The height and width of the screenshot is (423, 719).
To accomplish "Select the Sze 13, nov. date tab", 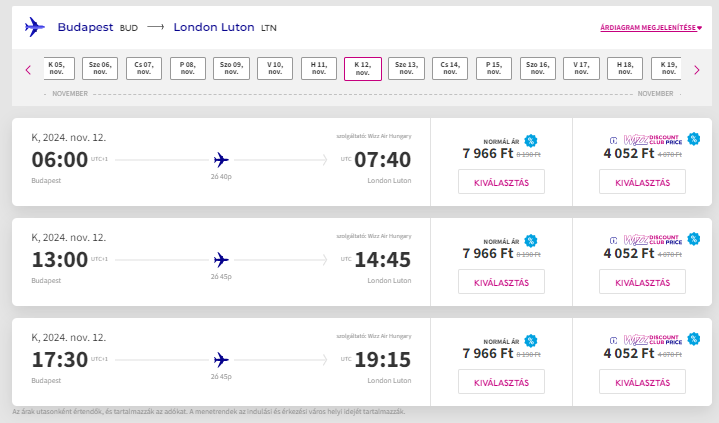I will [x=406, y=68].
